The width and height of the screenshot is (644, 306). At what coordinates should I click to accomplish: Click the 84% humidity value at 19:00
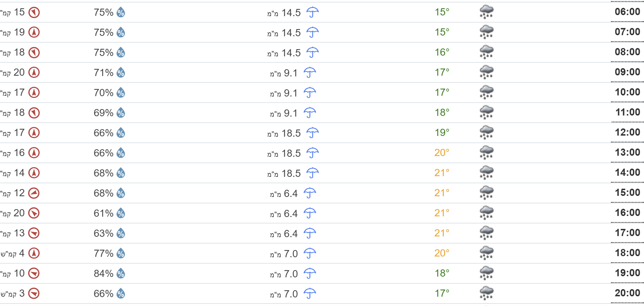click(x=103, y=274)
